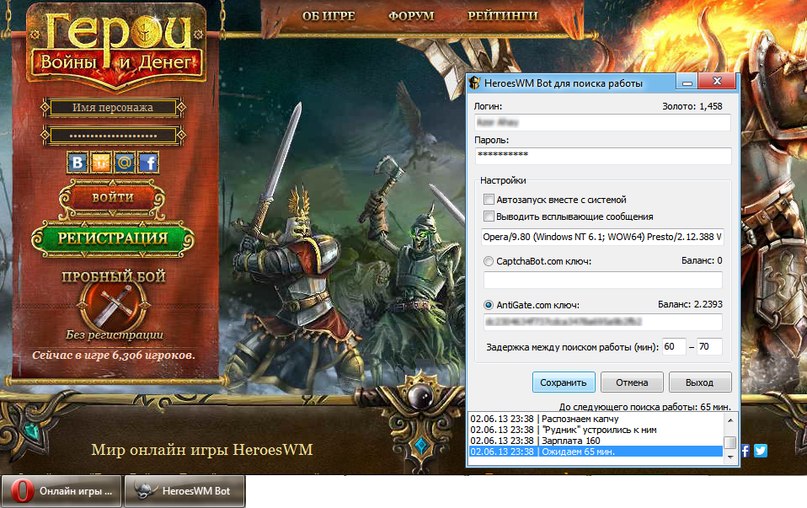
Task: Select the log row Распознаем капчу
Action: tap(595, 419)
